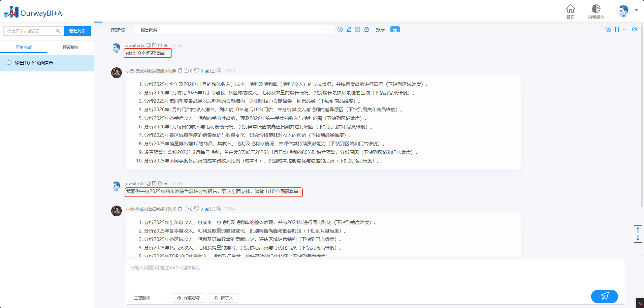This screenshot has width=644, height=308.
Task: Open the 主智能体 agent selector dropdown
Action: pyautogui.click(x=148, y=298)
